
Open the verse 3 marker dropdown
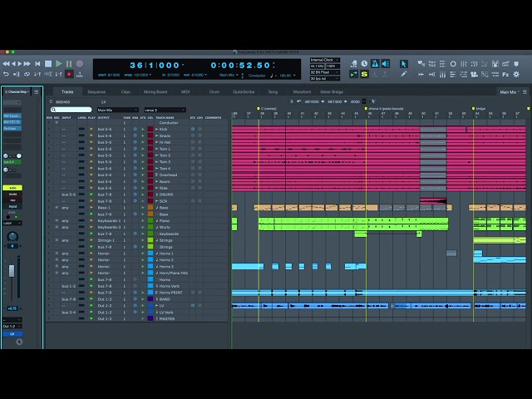click(165, 110)
